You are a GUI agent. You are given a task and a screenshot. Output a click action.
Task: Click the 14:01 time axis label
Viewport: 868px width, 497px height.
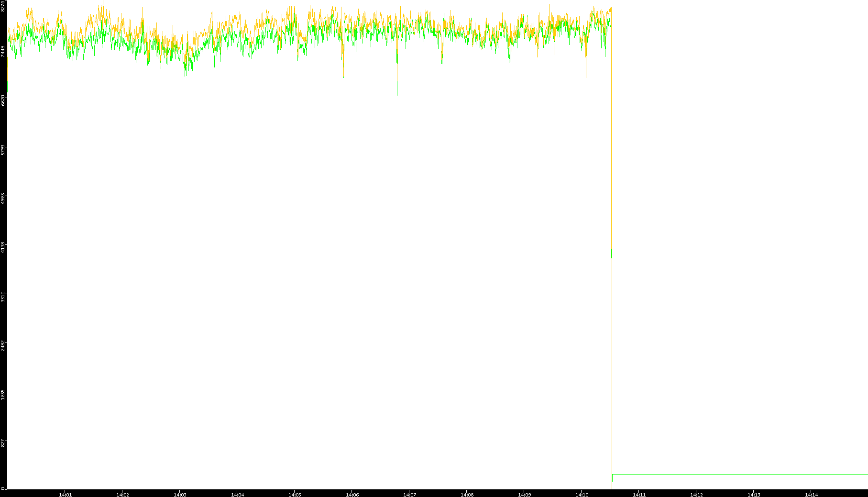(65, 495)
